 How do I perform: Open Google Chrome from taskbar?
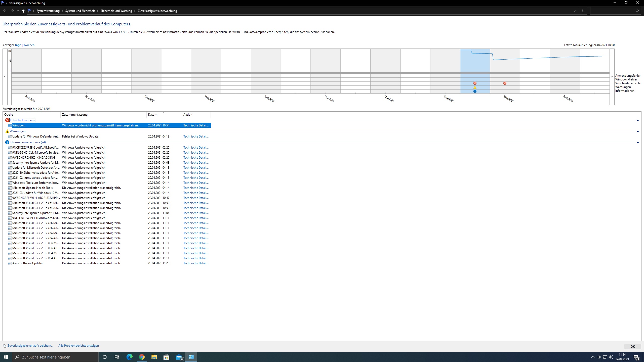(x=142, y=357)
